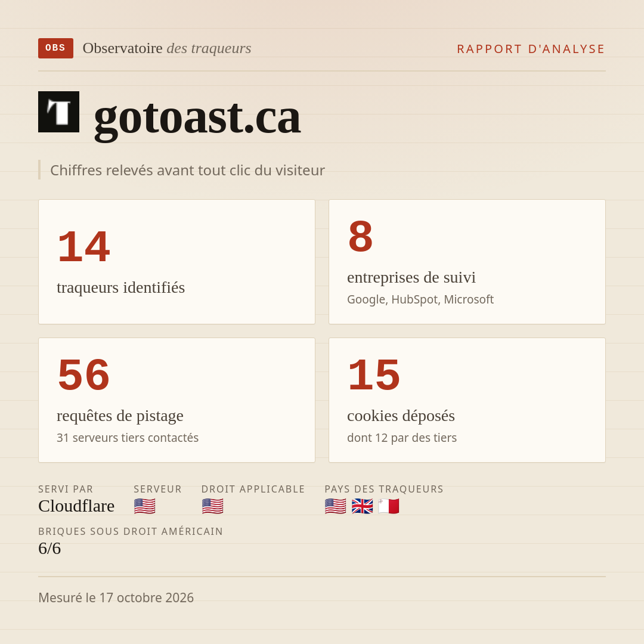Image resolution: width=644 pixels, height=644 pixels.
Task: Open the Observatoire des traqueurs title
Action: pyautogui.click(x=167, y=48)
